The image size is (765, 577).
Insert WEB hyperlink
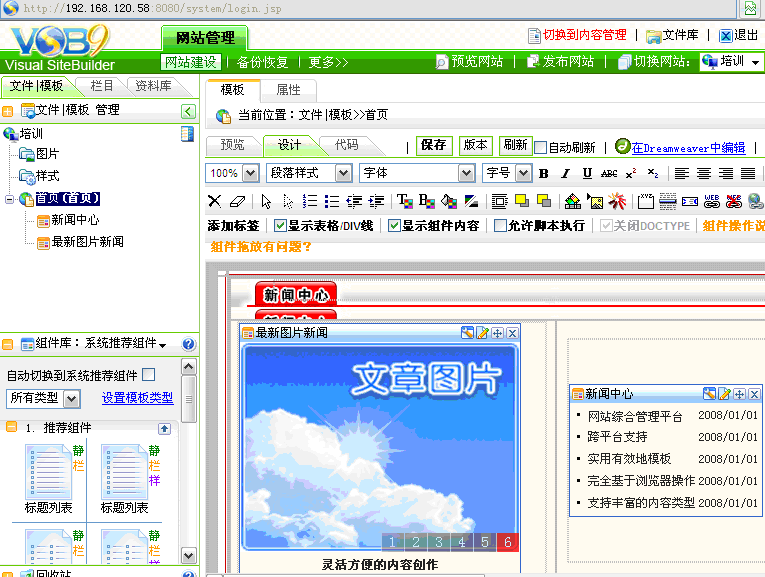[x=712, y=201]
